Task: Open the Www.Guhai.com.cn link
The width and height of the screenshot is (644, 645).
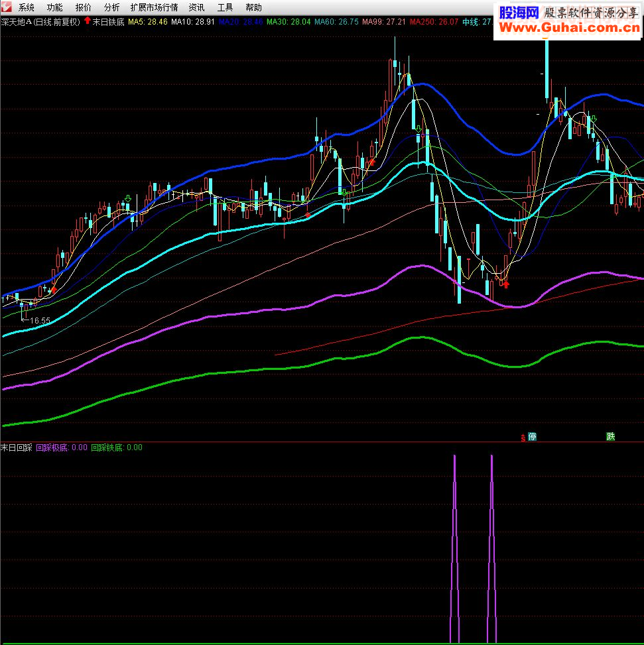Action: pos(570,28)
